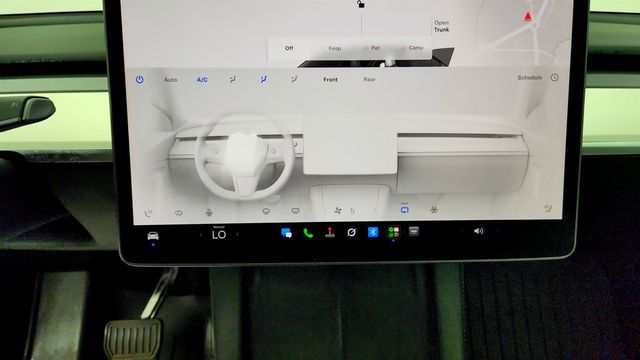Open the green phone app
The width and height of the screenshot is (640, 360).
[308, 233]
